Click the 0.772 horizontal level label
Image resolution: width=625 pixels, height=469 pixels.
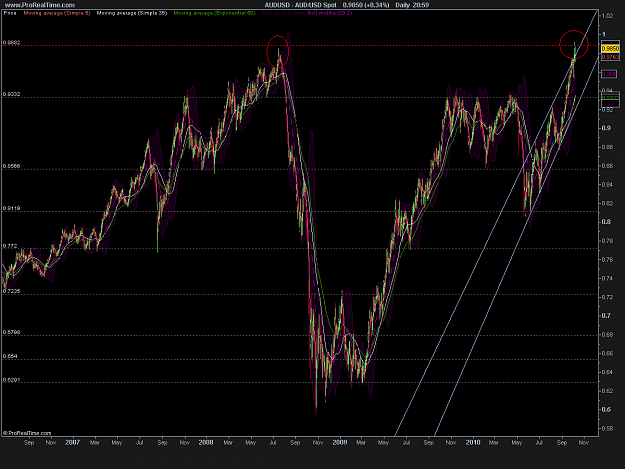pos(10,246)
